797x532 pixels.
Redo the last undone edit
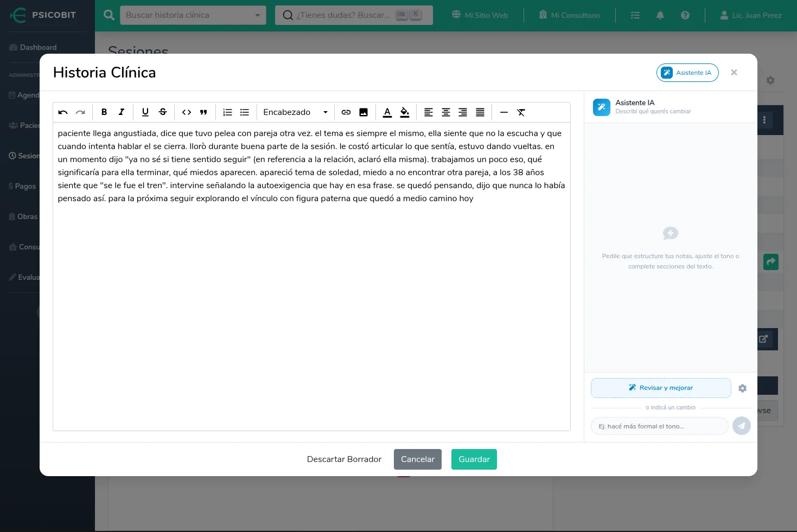(80, 112)
